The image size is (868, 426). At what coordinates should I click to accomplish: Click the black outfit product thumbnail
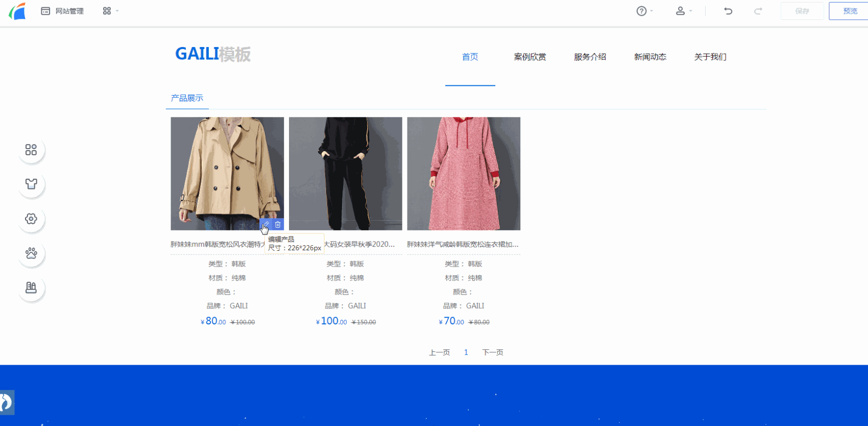click(x=346, y=174)
